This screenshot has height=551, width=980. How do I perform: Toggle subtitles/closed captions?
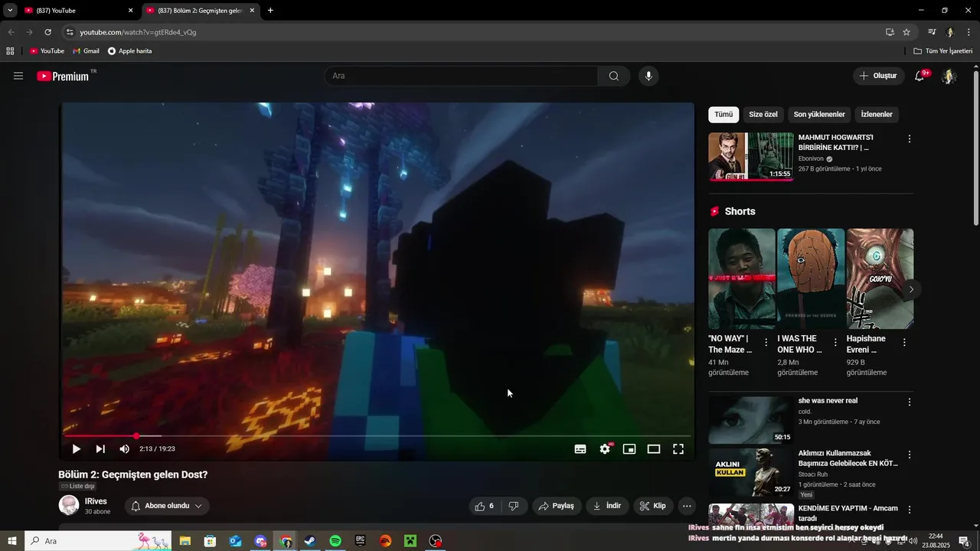(580, 449)
